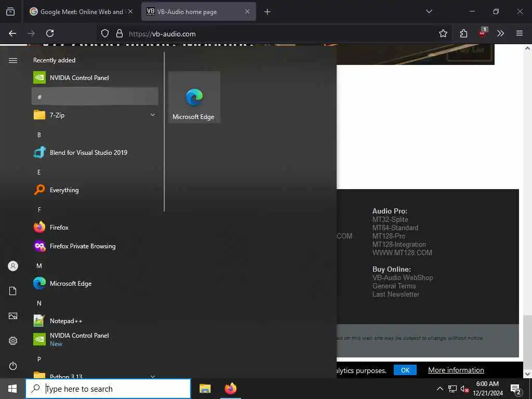Screen dimensions: 532x399
Task: Select the # letter header in app list
Action: pyautogui.click(x=95, y=97)
